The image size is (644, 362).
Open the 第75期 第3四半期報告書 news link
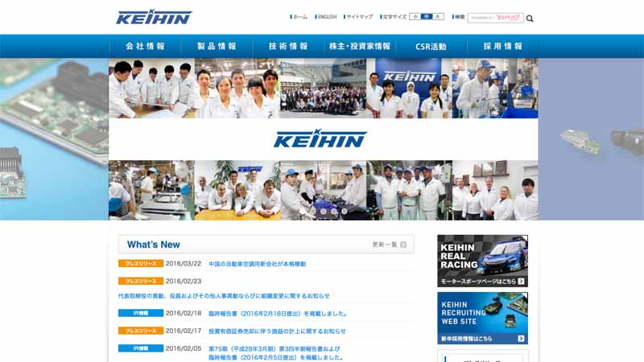click(x=275, y=353)
